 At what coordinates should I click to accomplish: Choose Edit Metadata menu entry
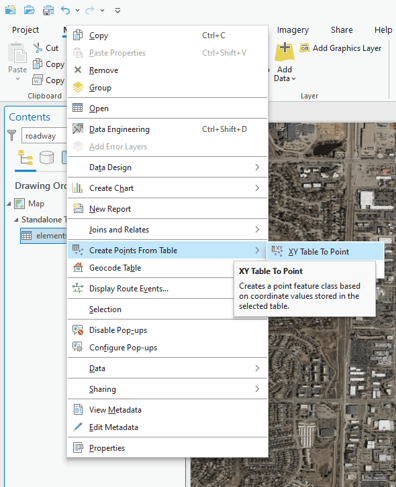coord(167,427)
